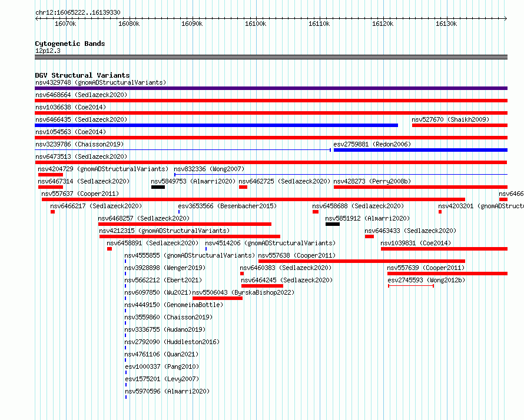Select nsv6460383 (Sedlazeck2020) label

[286, 268]
